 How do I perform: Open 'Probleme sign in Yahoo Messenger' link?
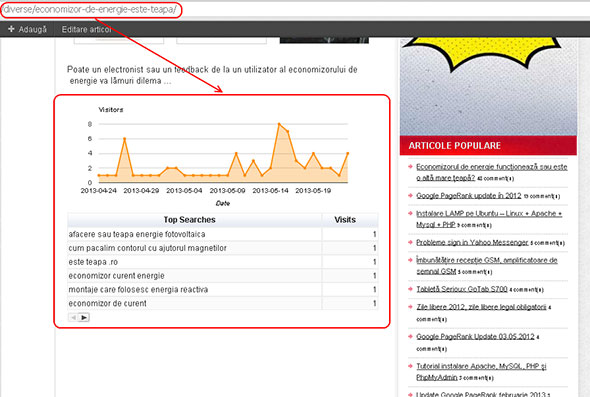pyautogui.click(x=472, y=242)
